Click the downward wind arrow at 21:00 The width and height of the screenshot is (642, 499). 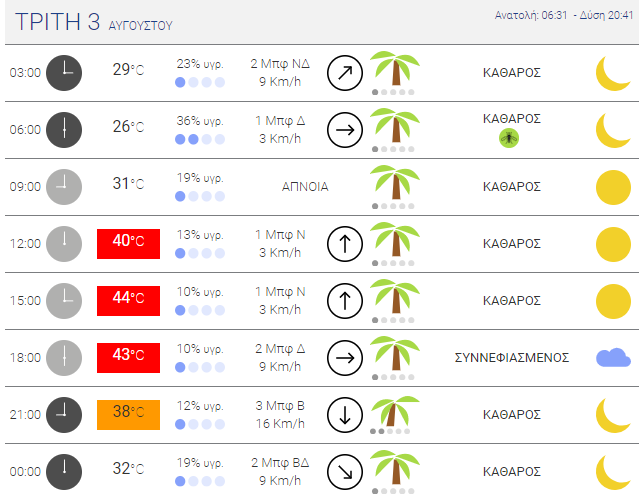[x=345, y=415]
